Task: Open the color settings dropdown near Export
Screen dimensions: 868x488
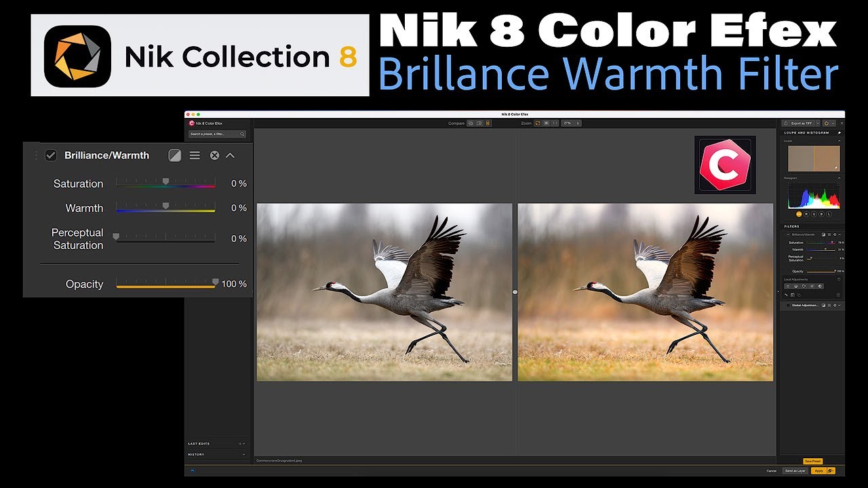Action: tap(829, 123)
